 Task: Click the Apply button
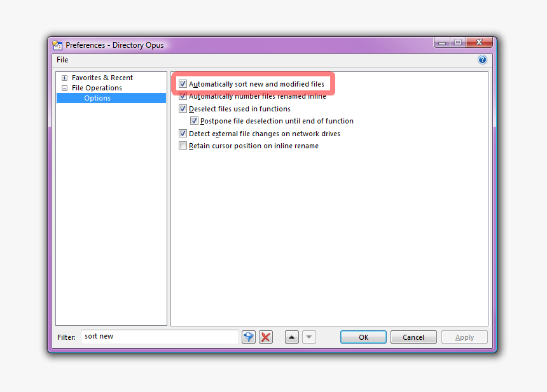(464, 337)
